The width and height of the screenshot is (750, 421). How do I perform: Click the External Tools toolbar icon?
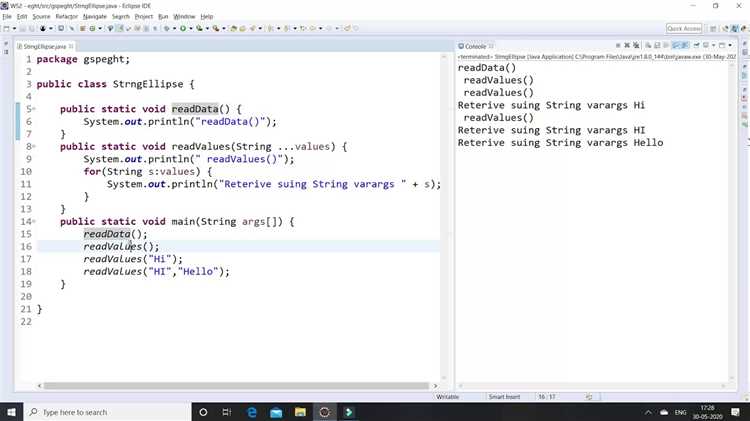coord(216,29)
